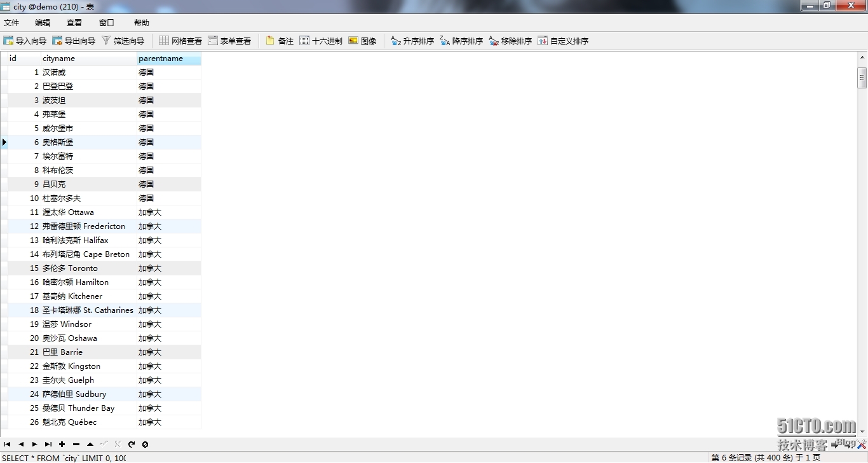The width and height of the screenshot is (868, 463).
Task: Open the 导出向导 export wizard
Action: pyautogui.click(x=74, y=41)
